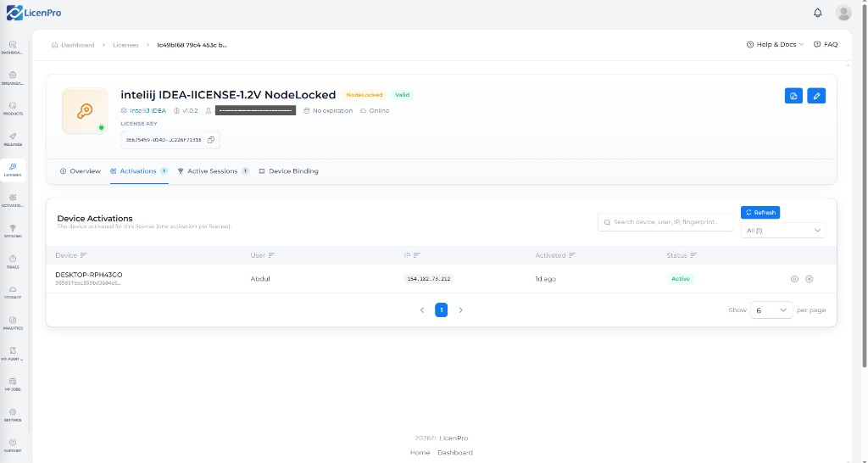Select the Activations tab

tap(139, 171)
